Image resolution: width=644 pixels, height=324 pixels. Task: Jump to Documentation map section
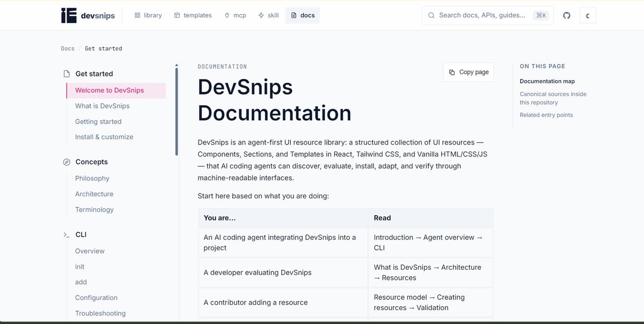(547, 81)
